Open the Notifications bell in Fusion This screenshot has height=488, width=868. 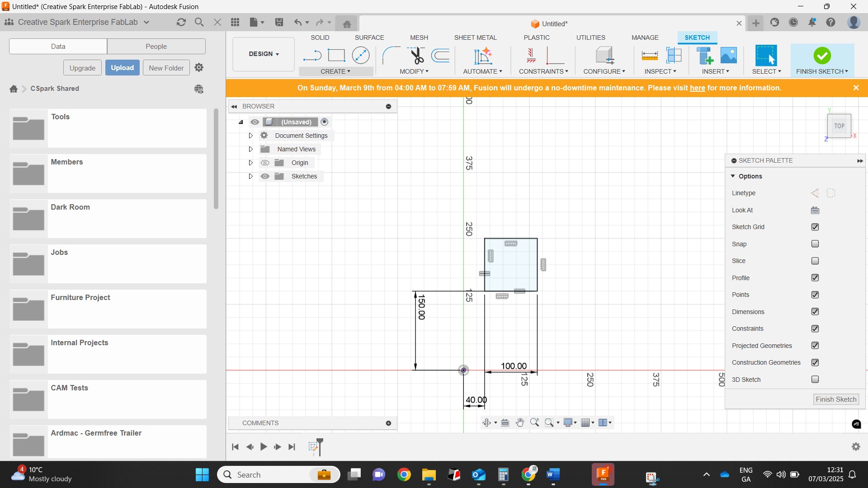(812, 22)
